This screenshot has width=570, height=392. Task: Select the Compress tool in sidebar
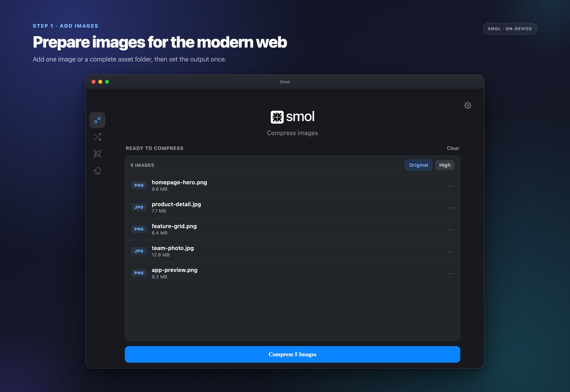point(97,120)
